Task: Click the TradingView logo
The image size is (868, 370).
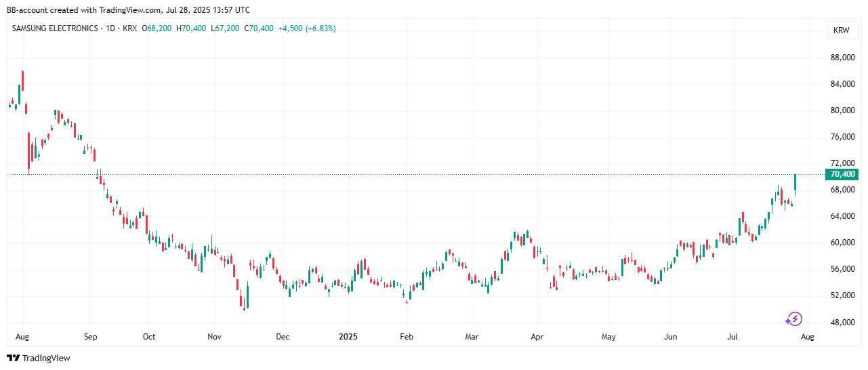Action: click(x=38, y=358)
